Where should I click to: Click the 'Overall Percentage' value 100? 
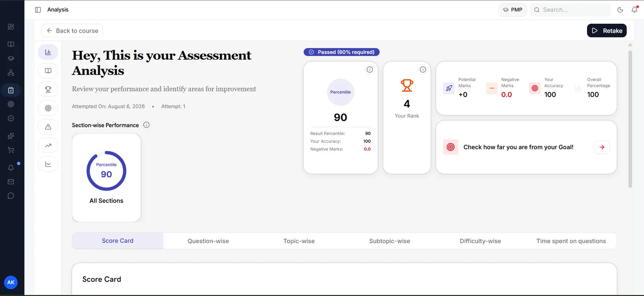coord(593,95)
